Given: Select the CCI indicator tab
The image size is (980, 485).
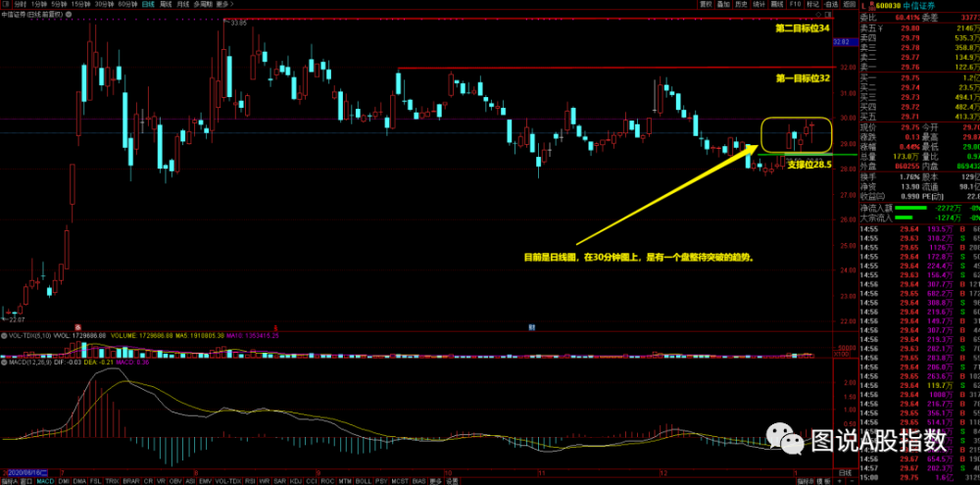Looking at the screenshot, I should 312,481.
